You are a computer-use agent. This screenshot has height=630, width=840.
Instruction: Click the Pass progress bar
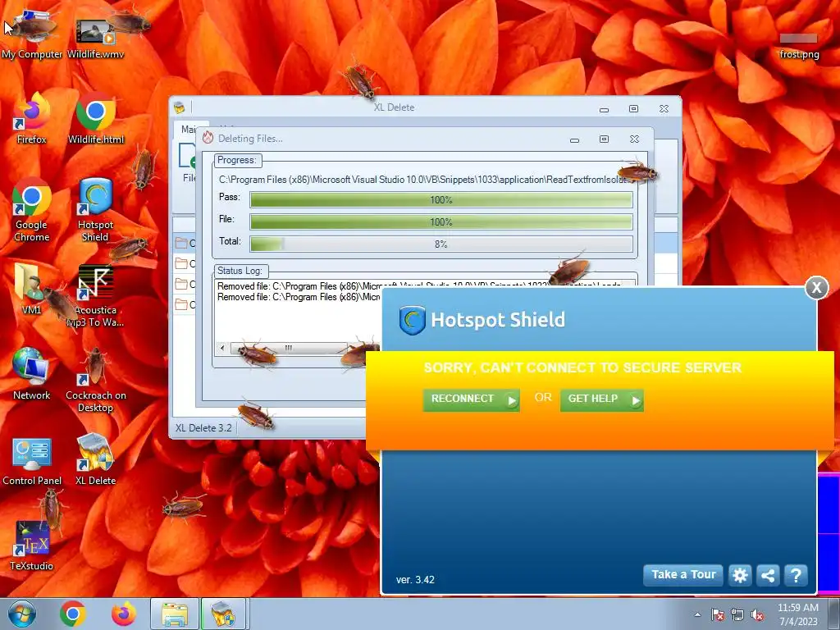pos(441,200)
